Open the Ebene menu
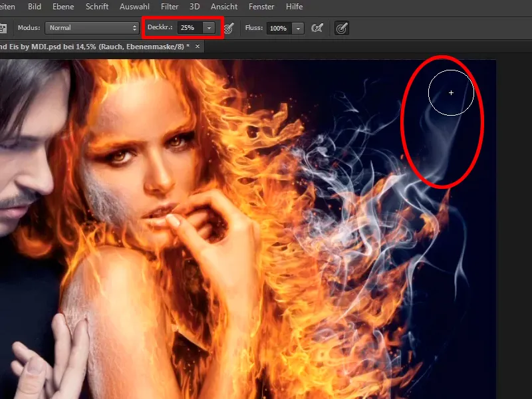 (x=63, y=7)
